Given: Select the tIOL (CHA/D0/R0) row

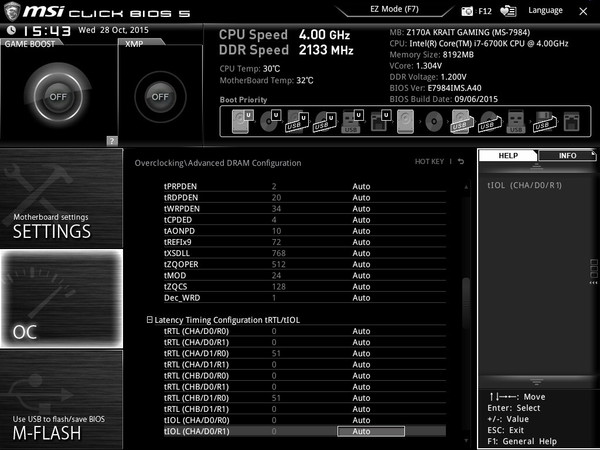Looking at the screenshot, I should [x=305, y=420].
